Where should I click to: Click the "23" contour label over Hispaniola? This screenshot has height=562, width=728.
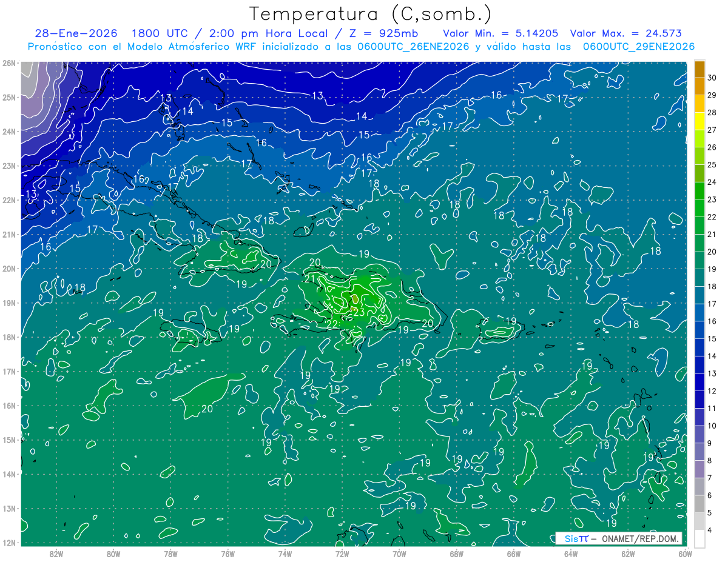click(359, 312)
